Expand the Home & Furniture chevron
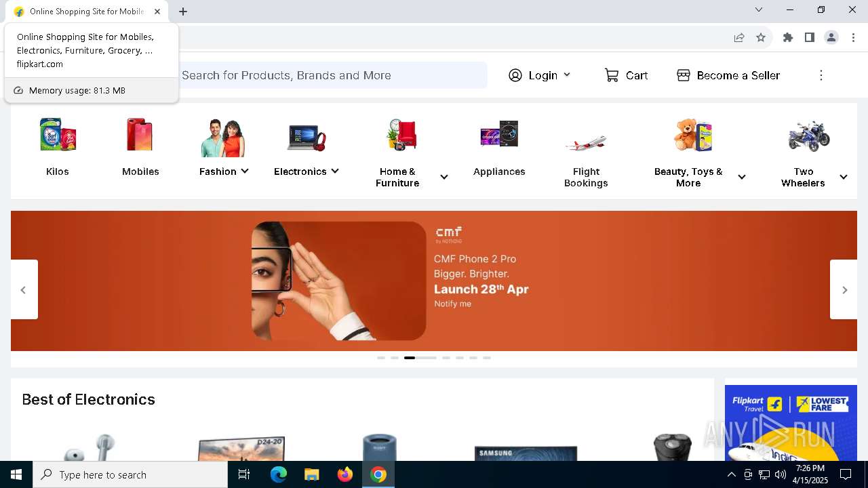 point(444,177)
